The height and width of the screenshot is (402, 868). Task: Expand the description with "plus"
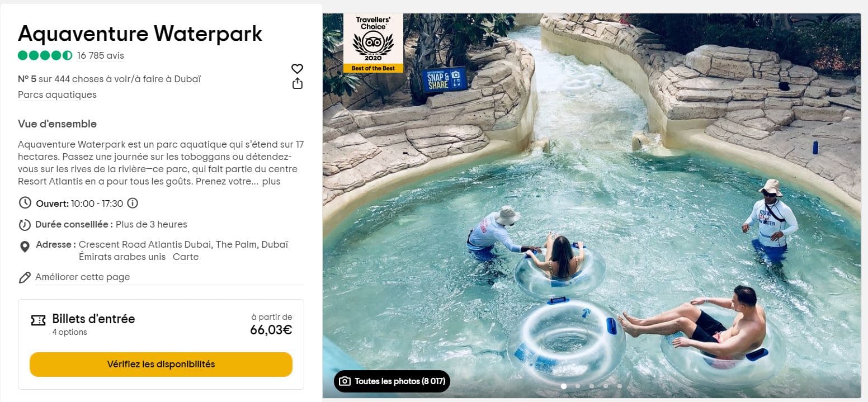click(x=271, y=182)
